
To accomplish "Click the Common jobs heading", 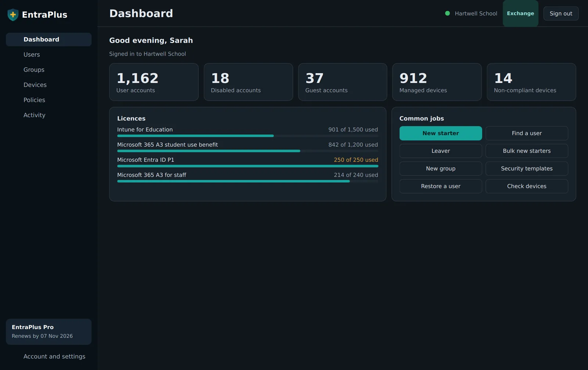I will click(422, 118).
